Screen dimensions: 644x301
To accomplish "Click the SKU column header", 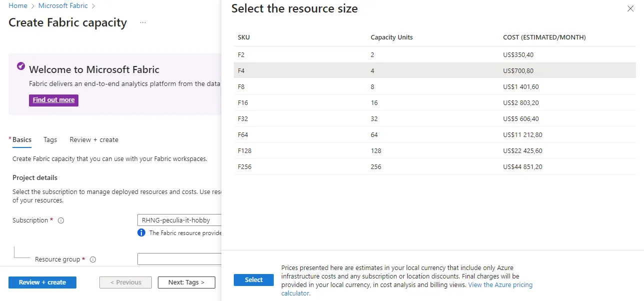I will (x=244, y=37).
